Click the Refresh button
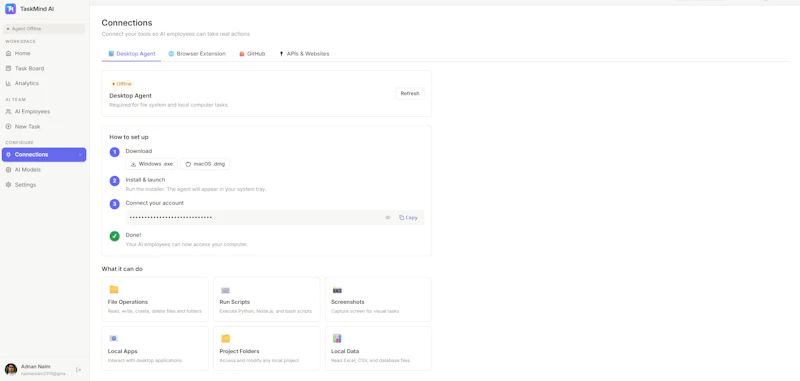 410,93
